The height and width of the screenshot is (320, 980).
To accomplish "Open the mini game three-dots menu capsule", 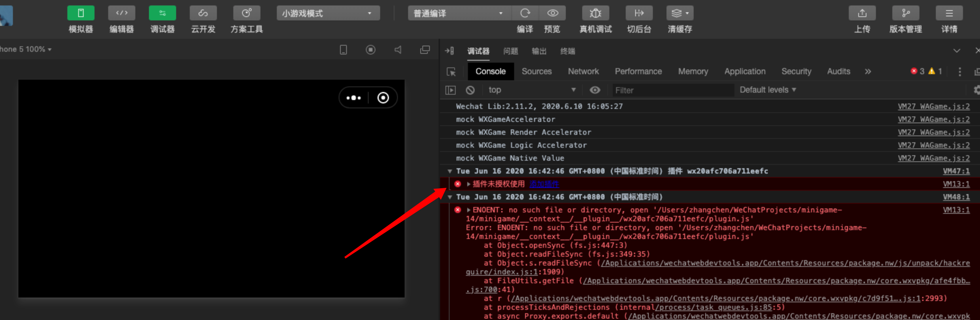I will (354, 98).
